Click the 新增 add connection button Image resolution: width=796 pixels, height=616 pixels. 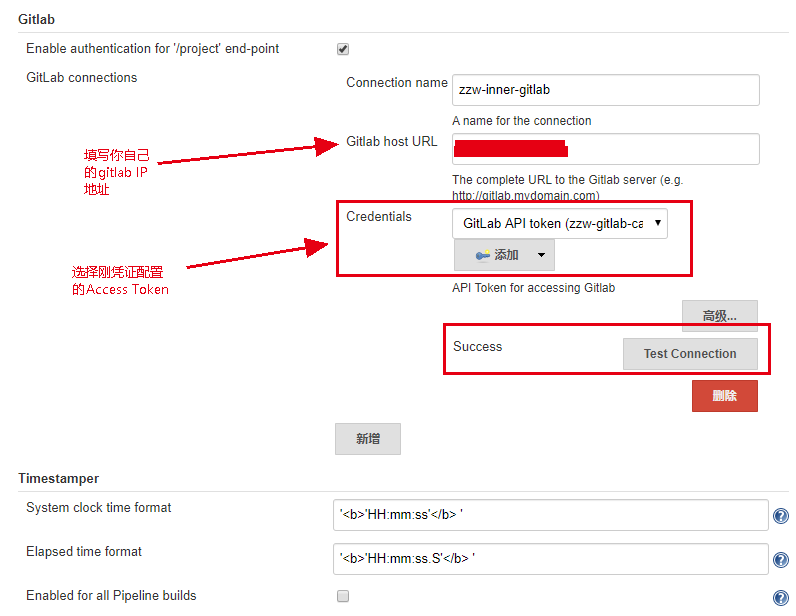368,439
